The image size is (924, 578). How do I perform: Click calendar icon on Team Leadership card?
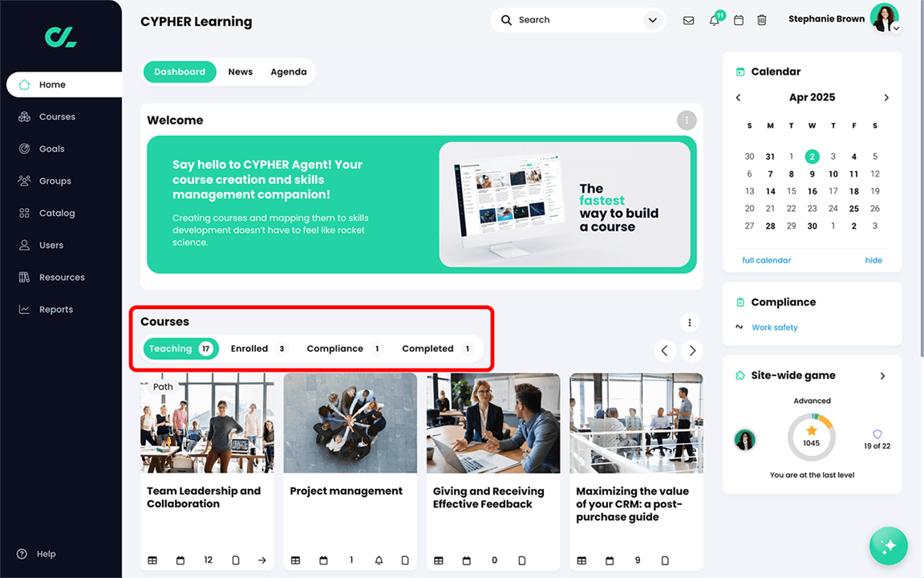coord(180,560)
